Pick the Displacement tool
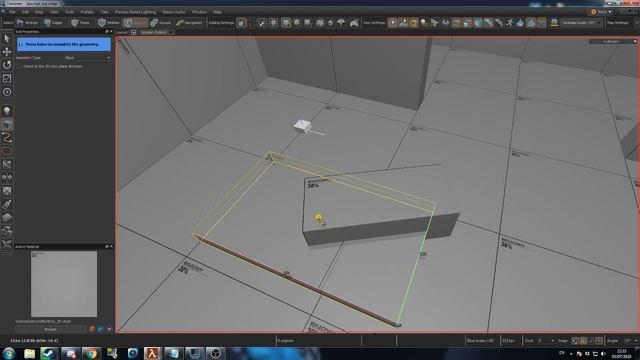The image size is (640, 360). click(x=7, y=218)
